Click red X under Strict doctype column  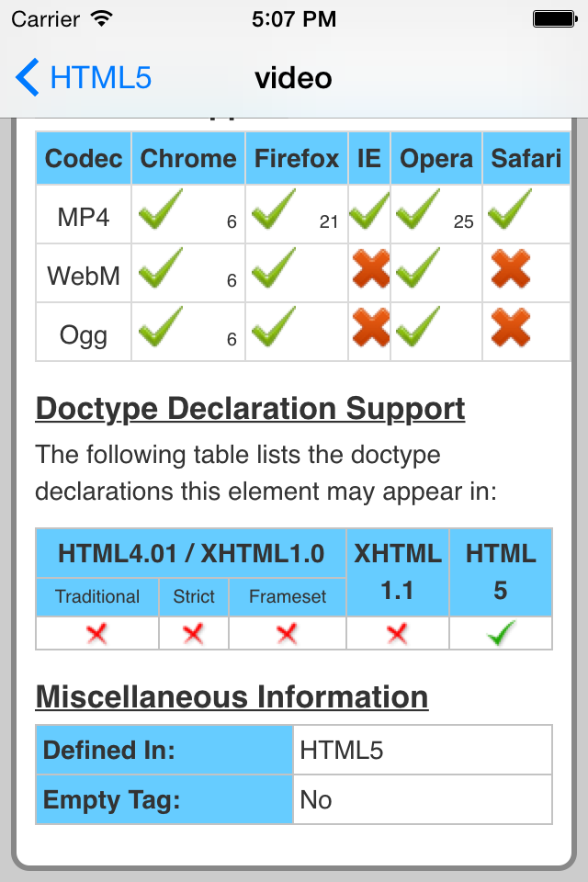pos(193,634)
